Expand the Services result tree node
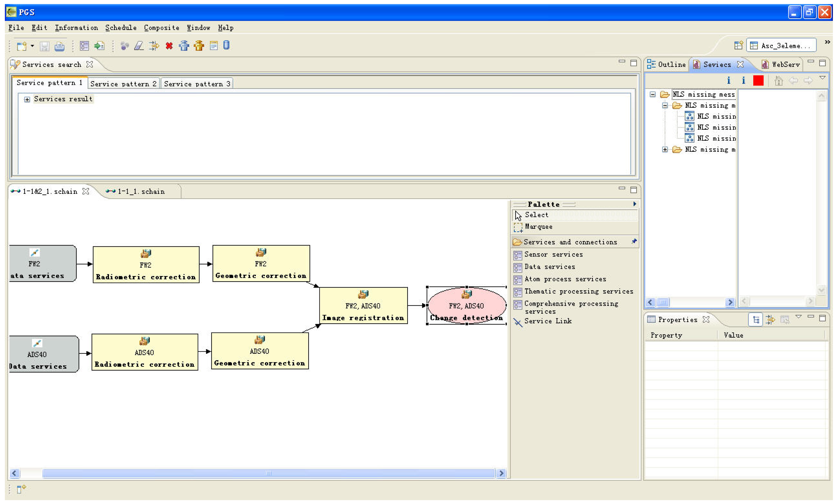The height and width of the screenshot is (504, 838). click(27, 100)
